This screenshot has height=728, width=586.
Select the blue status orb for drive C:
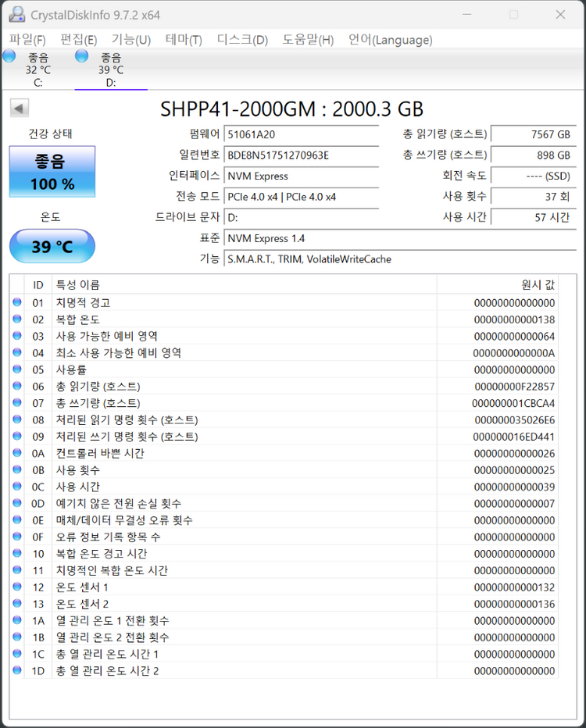[9, 56]
